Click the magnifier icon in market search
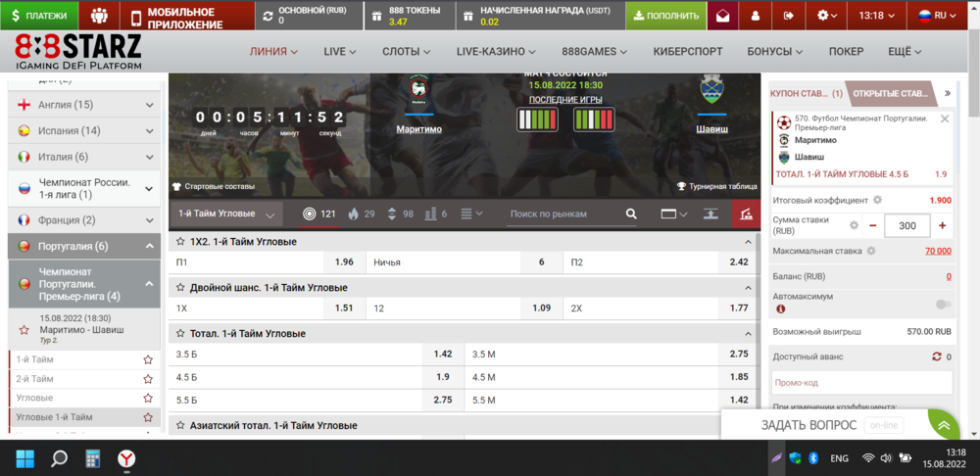This screenshot has width=980, height=476. (630, 214)
